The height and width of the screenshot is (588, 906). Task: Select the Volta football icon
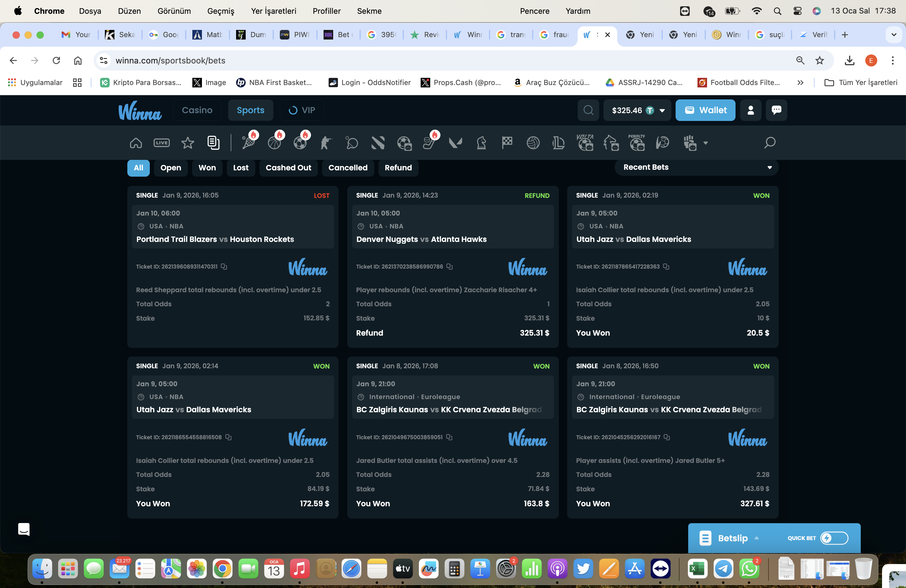585,143
